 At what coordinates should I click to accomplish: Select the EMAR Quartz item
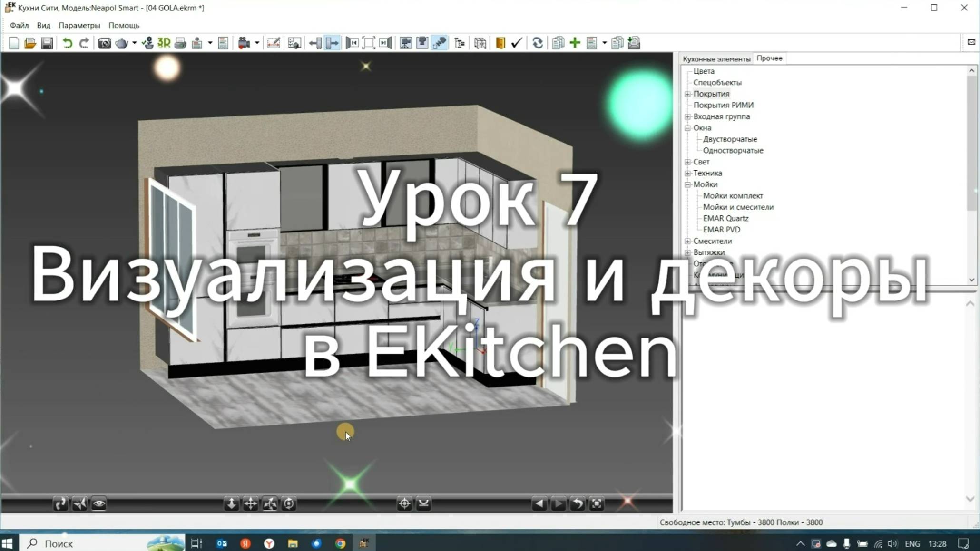725,219
